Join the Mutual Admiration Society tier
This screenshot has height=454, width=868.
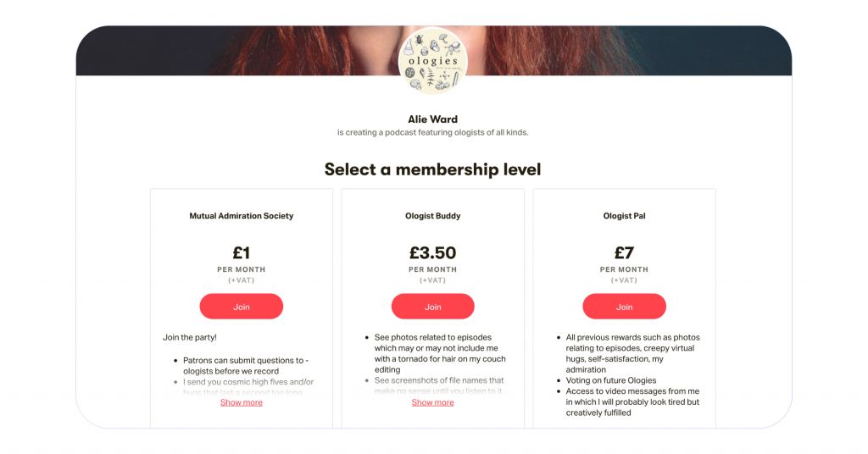click(x=242, y=307)
